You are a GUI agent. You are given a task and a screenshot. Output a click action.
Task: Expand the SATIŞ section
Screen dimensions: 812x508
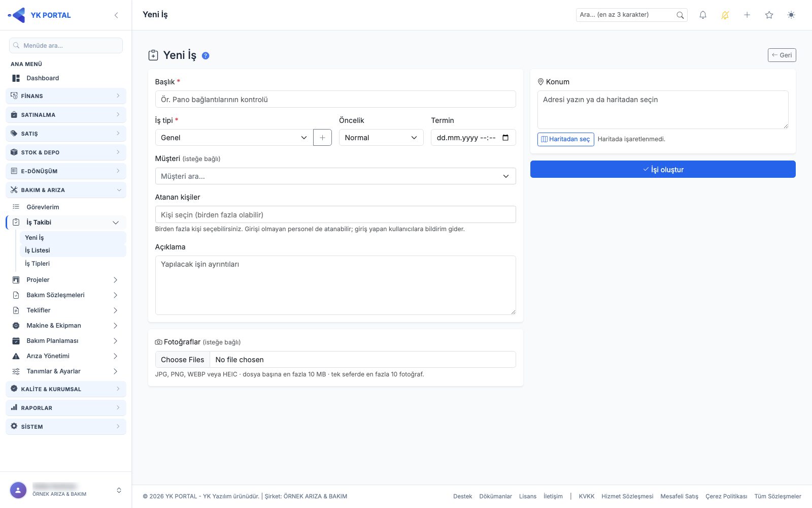tap(66, 134)
